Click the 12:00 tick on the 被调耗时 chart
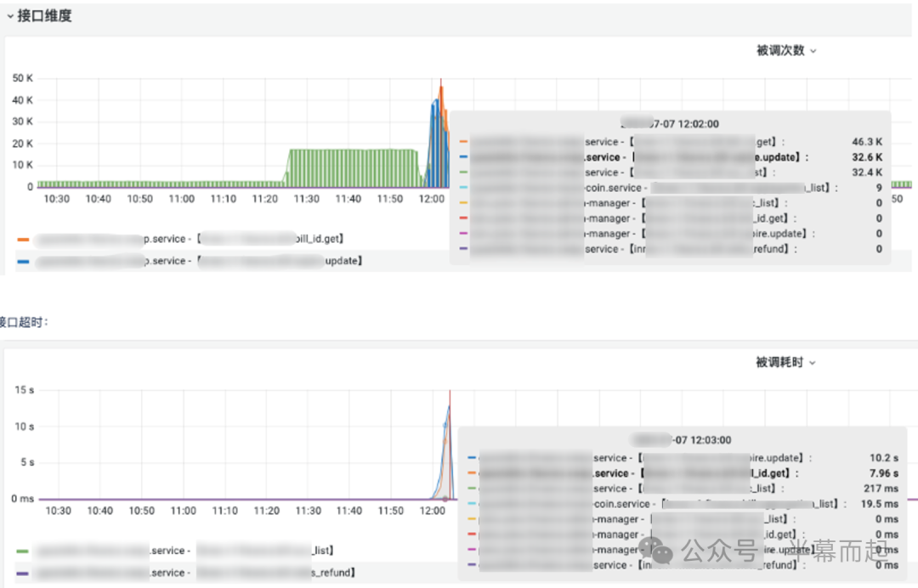This screenshot has width=918, height=588. click(432, 512)
